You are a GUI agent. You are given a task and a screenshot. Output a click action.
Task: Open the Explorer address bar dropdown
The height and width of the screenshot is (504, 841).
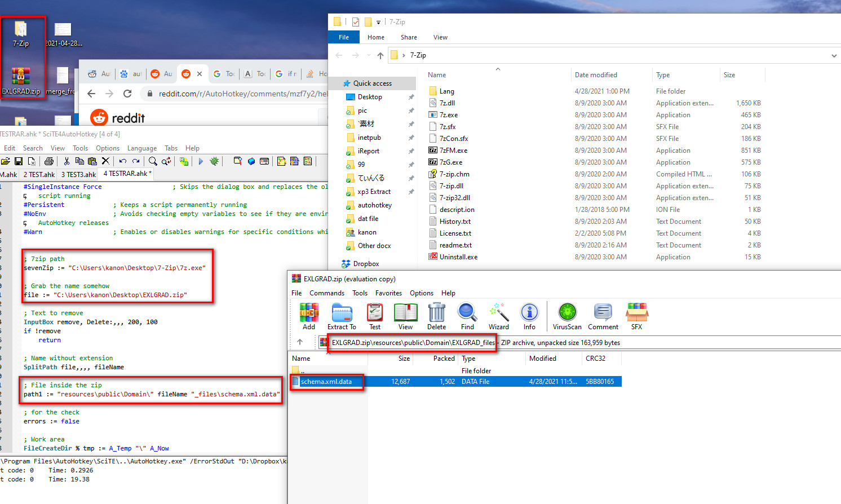[833, 55]
